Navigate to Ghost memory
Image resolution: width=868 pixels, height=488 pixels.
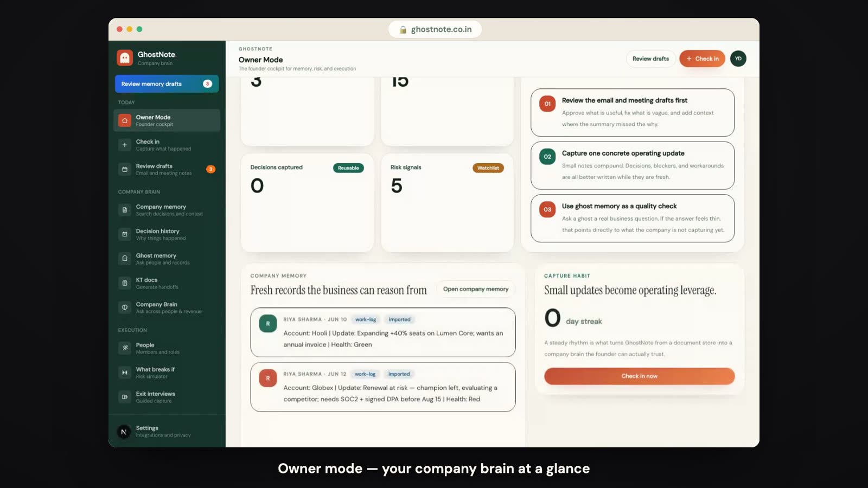pos(167,259)
